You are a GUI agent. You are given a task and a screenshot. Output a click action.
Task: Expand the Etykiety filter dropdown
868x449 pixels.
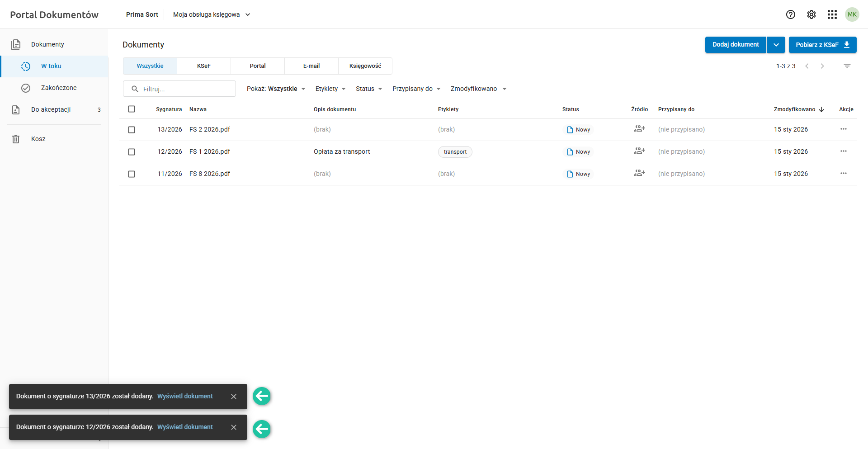point(330,89)
